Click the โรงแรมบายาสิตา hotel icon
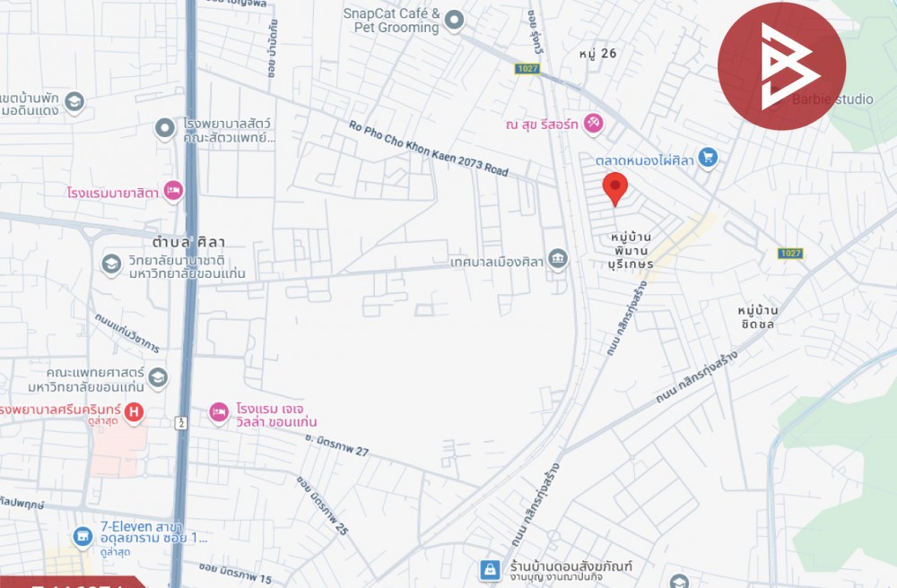 point(173,190)
